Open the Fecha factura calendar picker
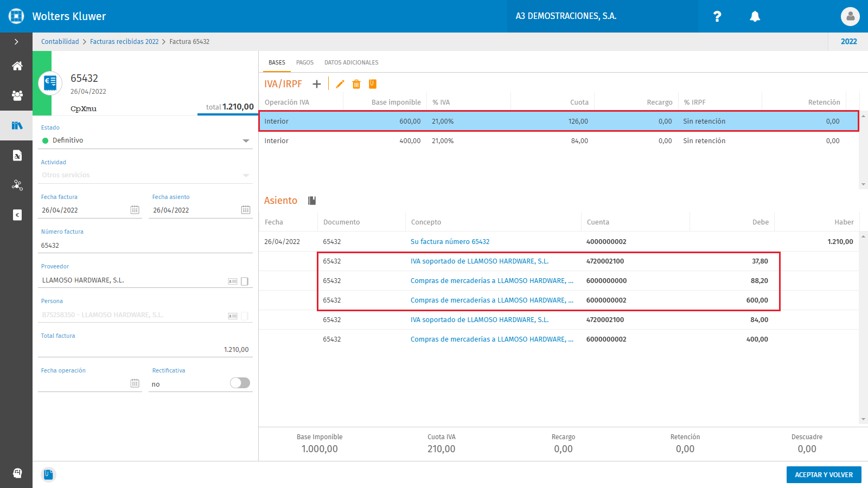The image size is (868, 488). (135, 210)
